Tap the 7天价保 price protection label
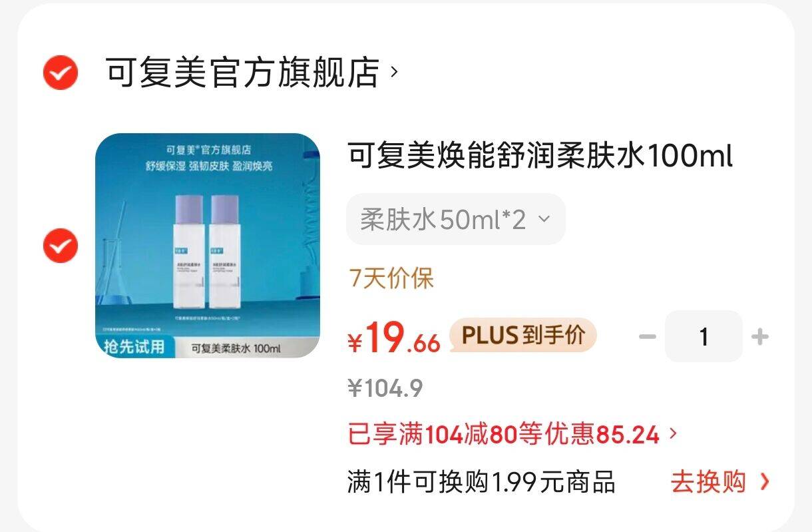Image resolution: width=812 pixels, height=532 pixels. 391,278
